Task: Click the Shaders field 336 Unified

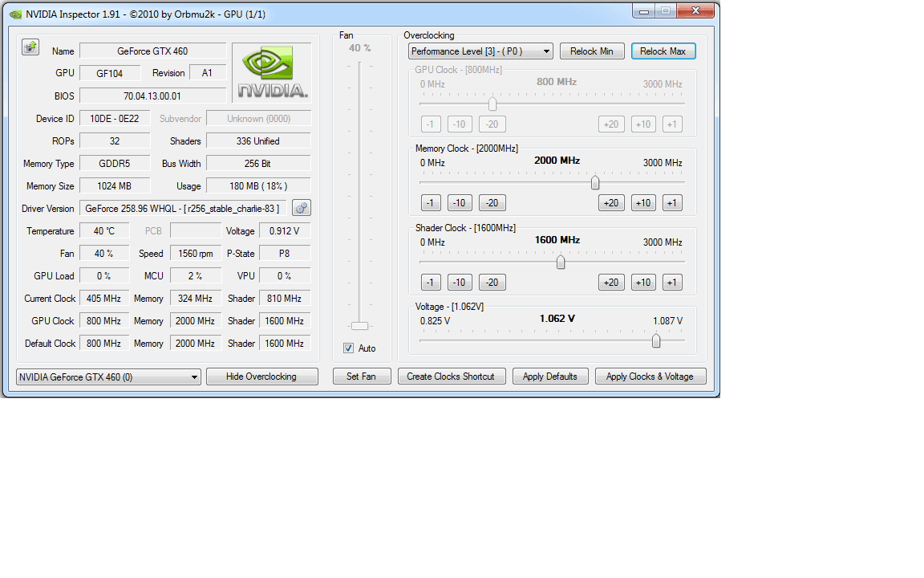Action: tap(258, 141)
